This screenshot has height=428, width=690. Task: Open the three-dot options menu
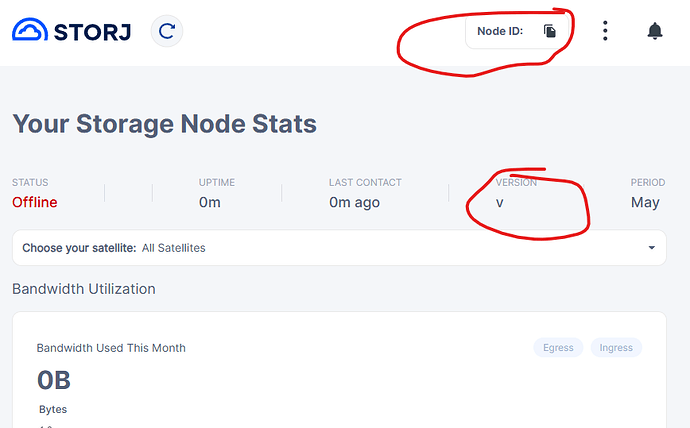605,31
